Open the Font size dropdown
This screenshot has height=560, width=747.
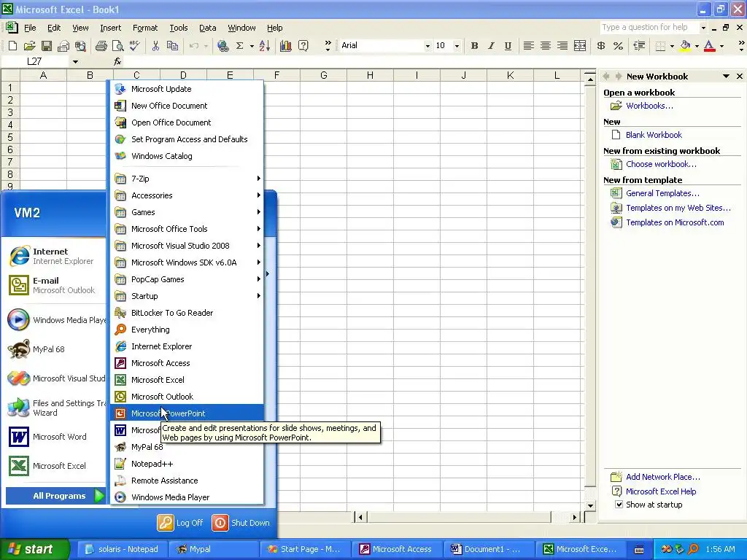(x=457, y=46)
